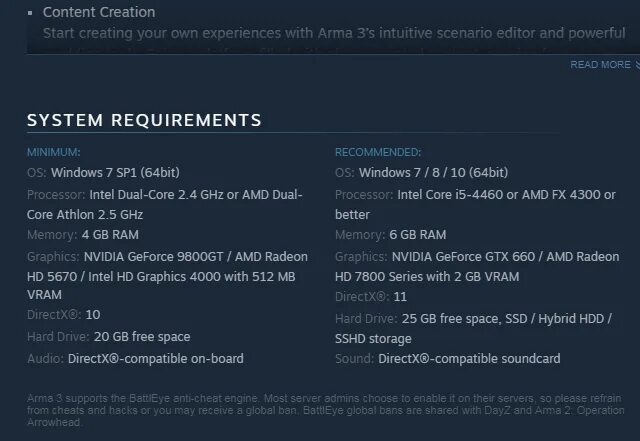Click the RECOMMENDED requirements label

378,152
